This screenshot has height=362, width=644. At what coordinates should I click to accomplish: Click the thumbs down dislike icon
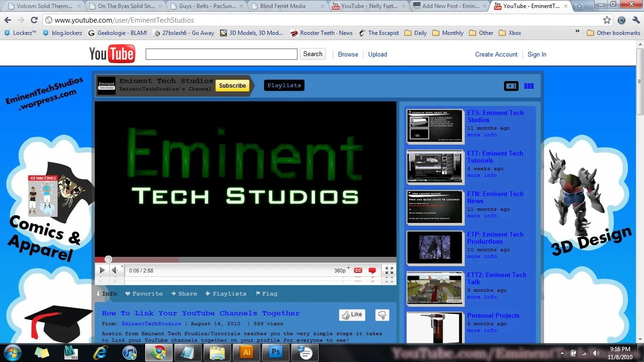[x=382, y=315]
